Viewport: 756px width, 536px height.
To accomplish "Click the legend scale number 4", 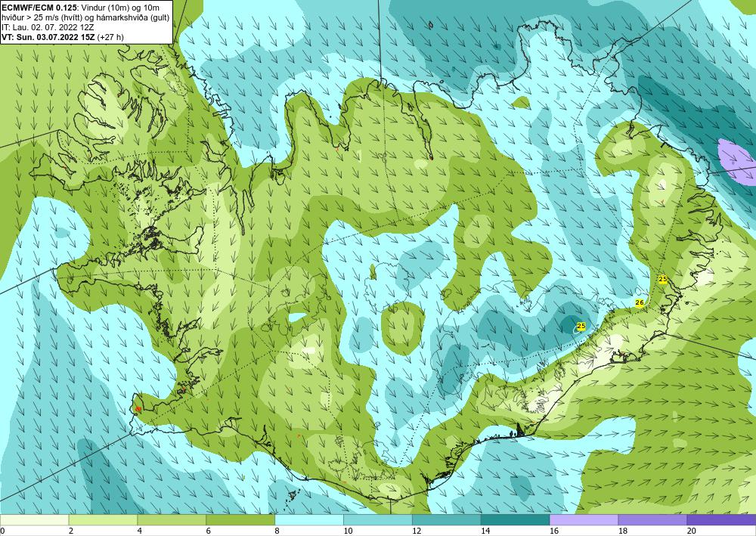I will tap(139, 531).
